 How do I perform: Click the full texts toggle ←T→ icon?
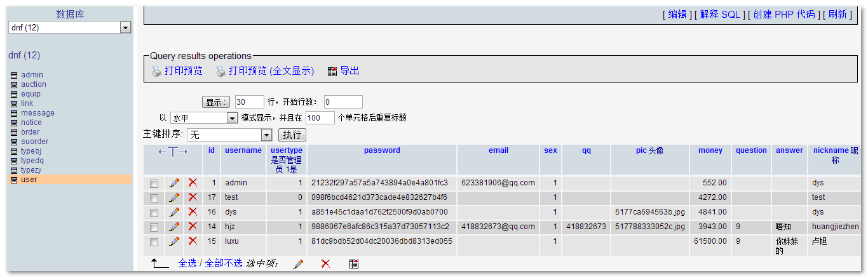(173, 152)
